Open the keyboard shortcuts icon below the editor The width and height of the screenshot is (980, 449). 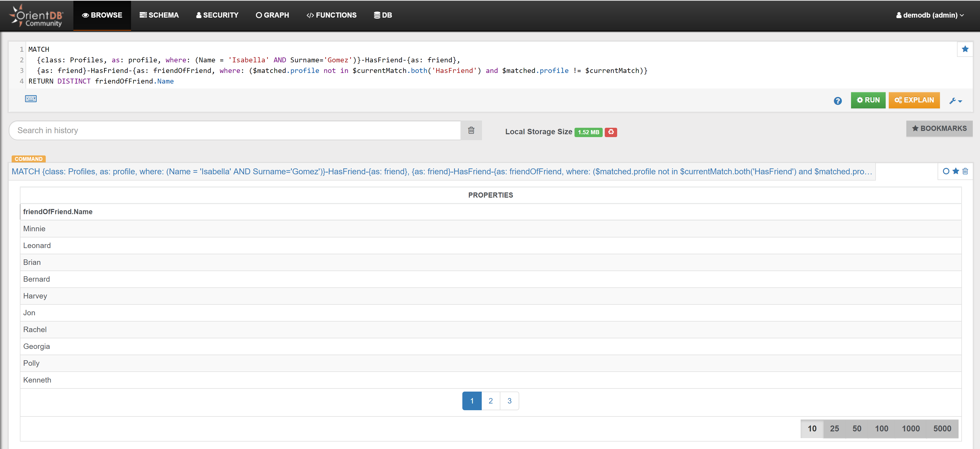[x=31, y=99]
